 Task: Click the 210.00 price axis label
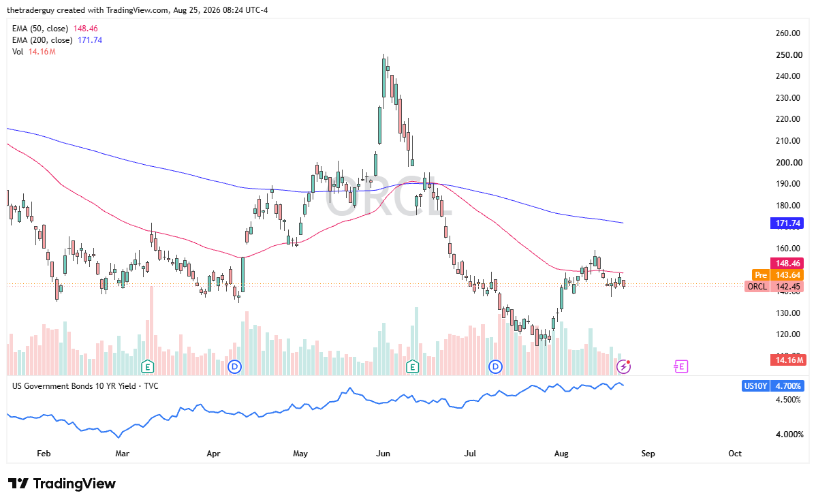coord(788,141)
